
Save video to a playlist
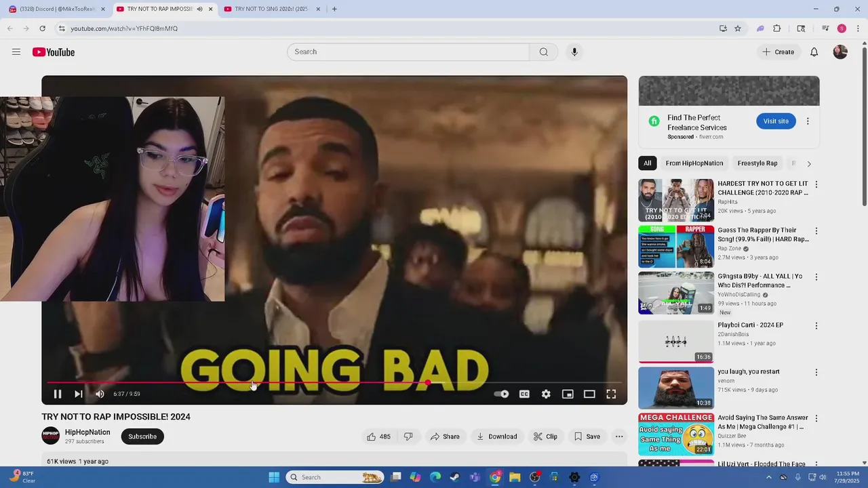tap(587, 436)
